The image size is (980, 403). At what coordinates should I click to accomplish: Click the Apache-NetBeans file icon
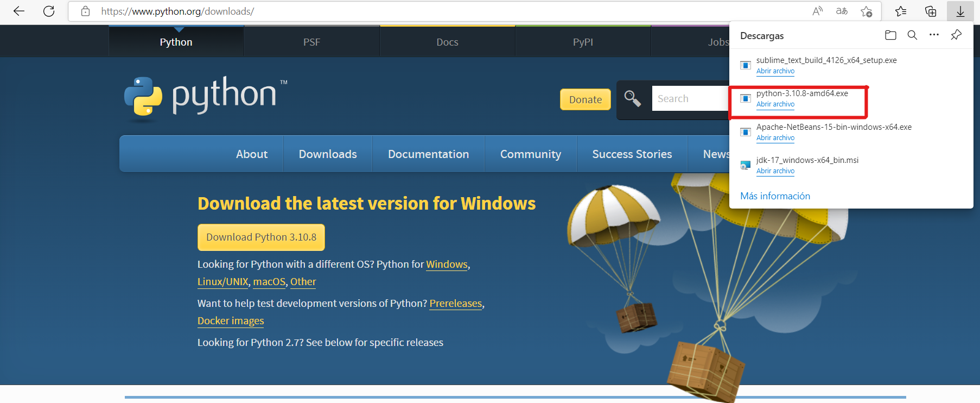(x=746, y=132)
